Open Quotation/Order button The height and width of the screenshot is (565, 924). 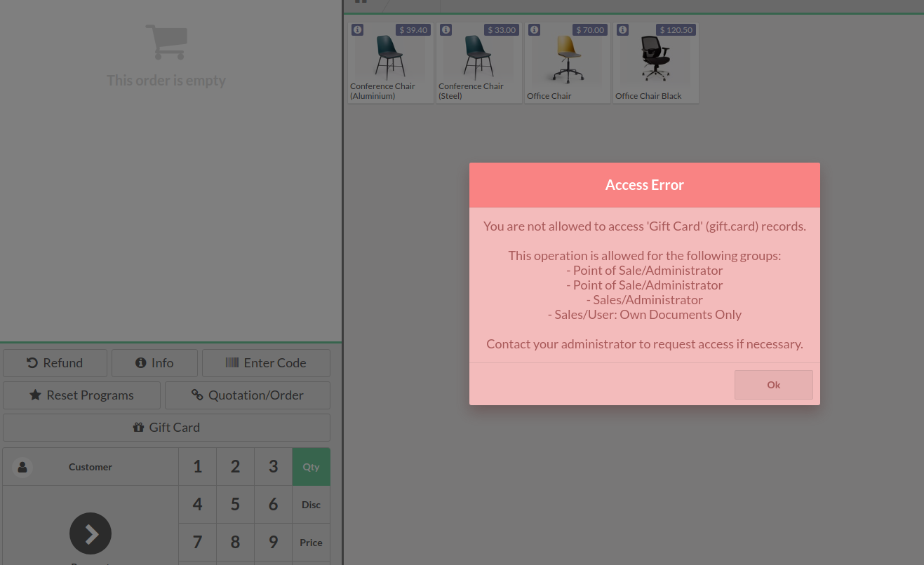pos(248,395)
